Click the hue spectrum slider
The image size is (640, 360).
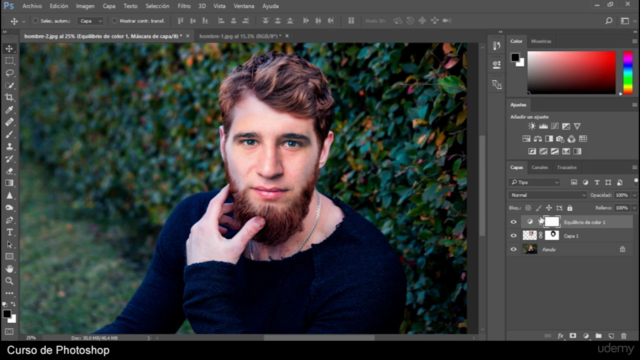(x=628, y=72)
